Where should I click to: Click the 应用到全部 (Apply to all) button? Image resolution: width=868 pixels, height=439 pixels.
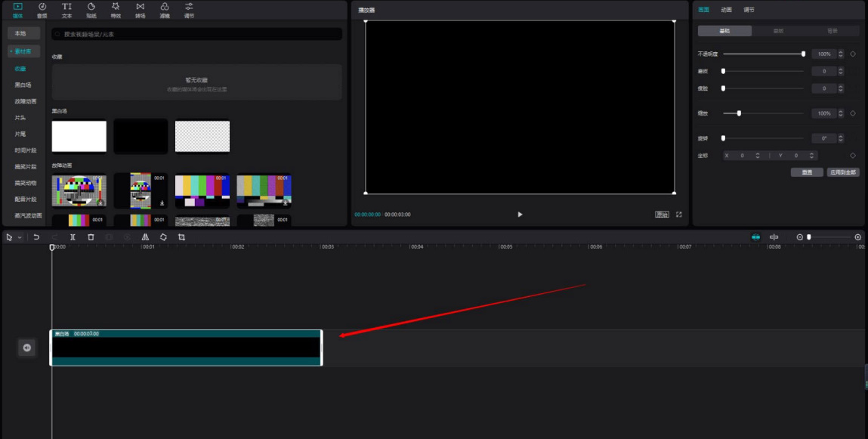(x=843, y=172)
